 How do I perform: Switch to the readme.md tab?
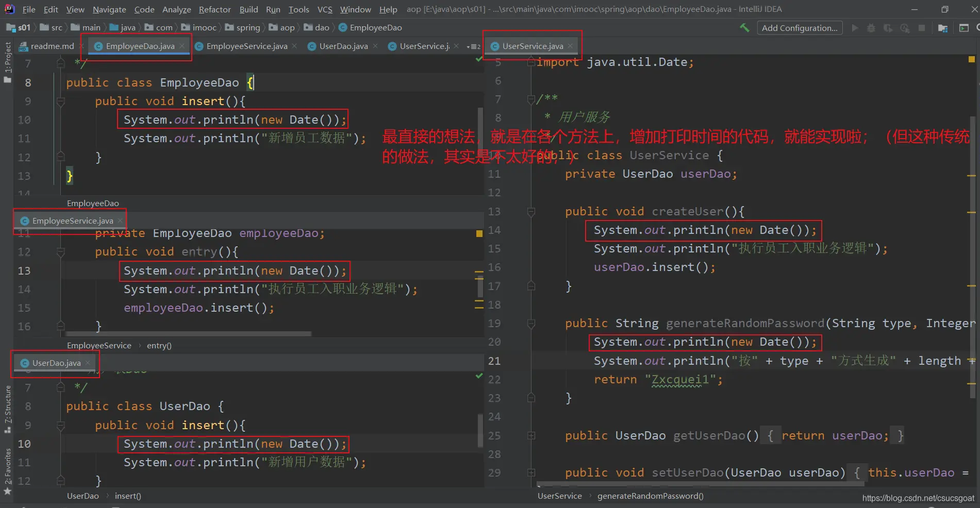pos(52,46)
